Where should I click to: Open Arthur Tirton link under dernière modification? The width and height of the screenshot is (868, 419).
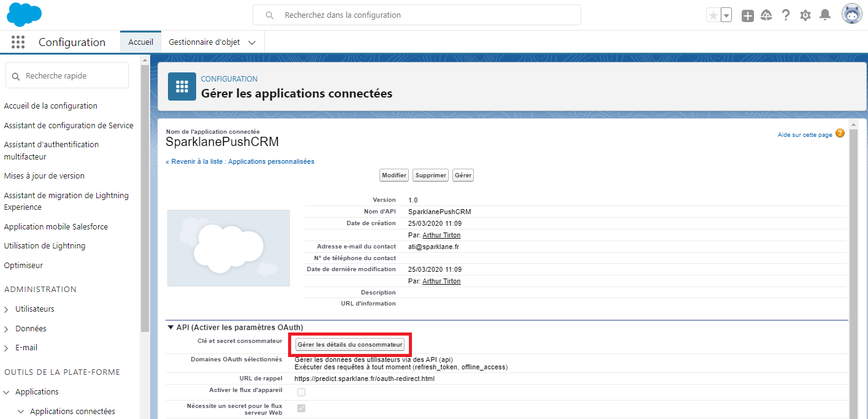coord(441,281)
